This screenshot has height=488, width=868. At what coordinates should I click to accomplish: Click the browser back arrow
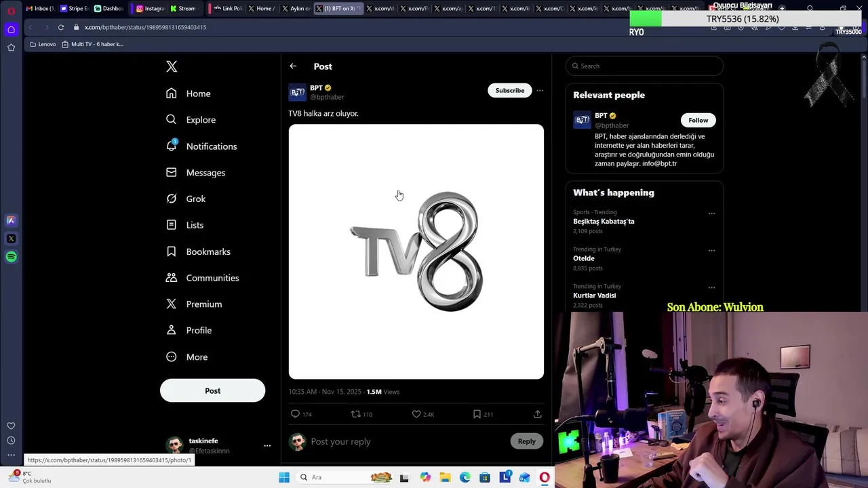click(31, 27)
